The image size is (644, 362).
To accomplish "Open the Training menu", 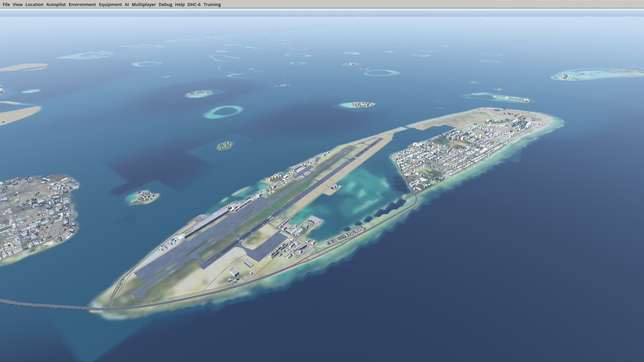I will pyautogui.click(x=212, y=4).
